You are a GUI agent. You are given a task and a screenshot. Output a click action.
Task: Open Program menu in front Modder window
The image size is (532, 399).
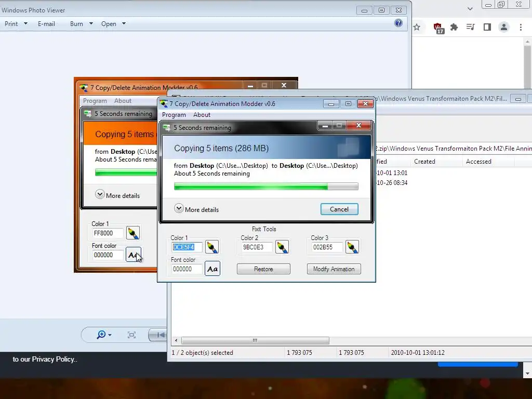174,115
